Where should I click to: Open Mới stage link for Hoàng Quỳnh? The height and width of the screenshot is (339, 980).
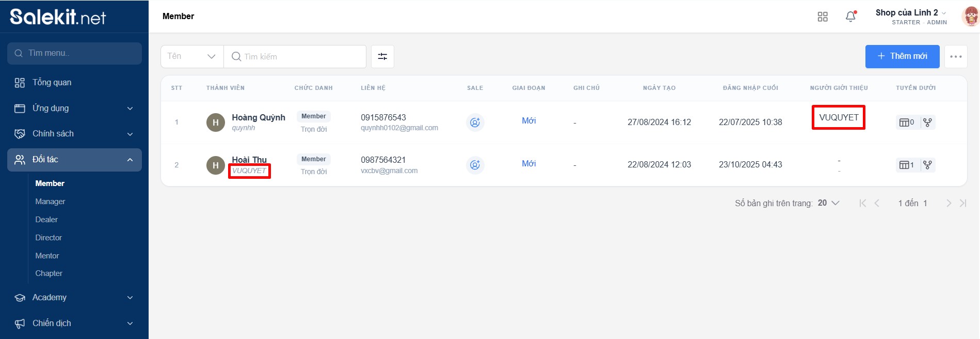point(528,121)
